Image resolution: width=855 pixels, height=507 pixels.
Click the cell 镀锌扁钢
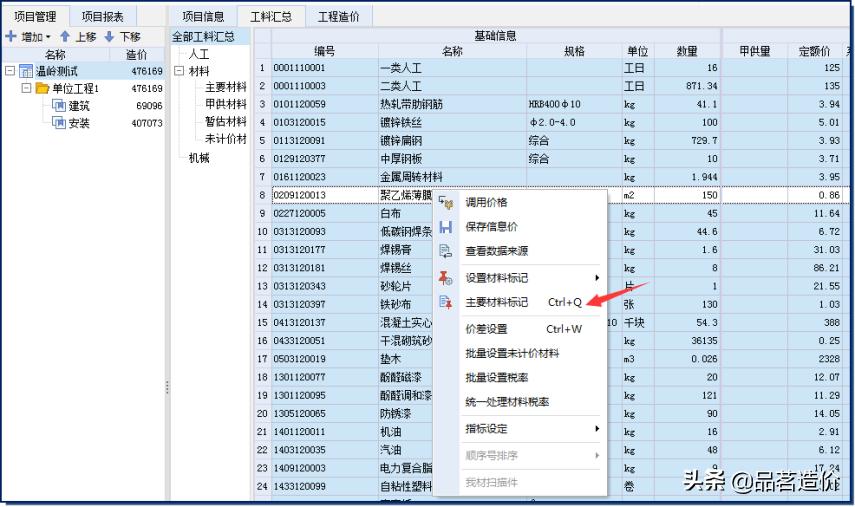[452, 141]
